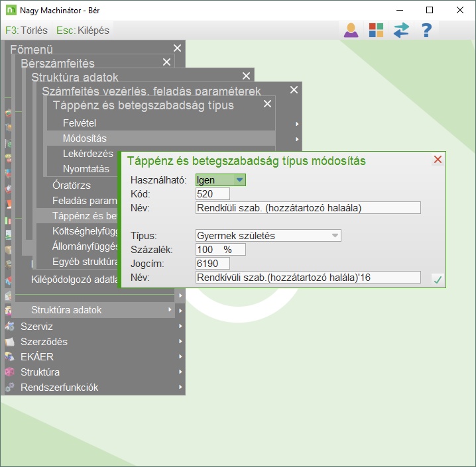Open help with question mark icon

426,30
